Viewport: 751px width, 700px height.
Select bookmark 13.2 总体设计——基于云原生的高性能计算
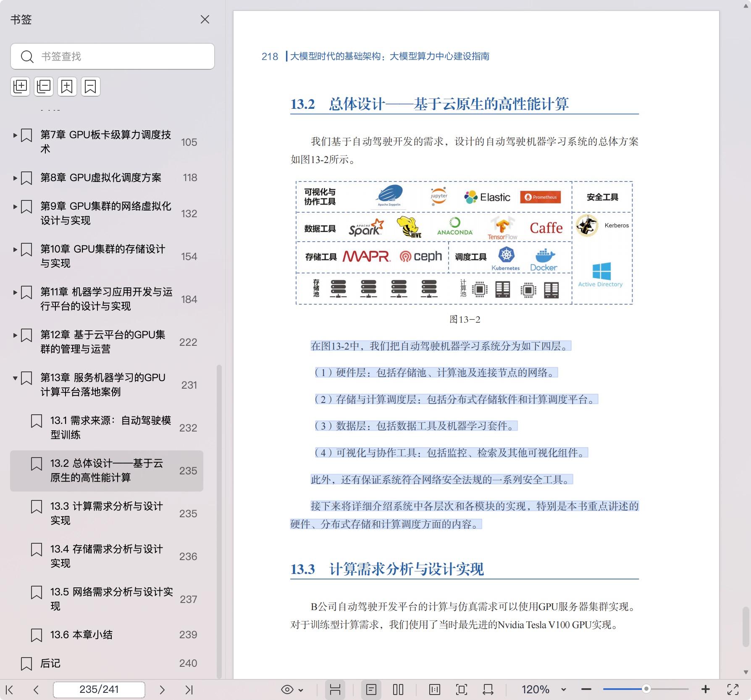pos(107,471)
